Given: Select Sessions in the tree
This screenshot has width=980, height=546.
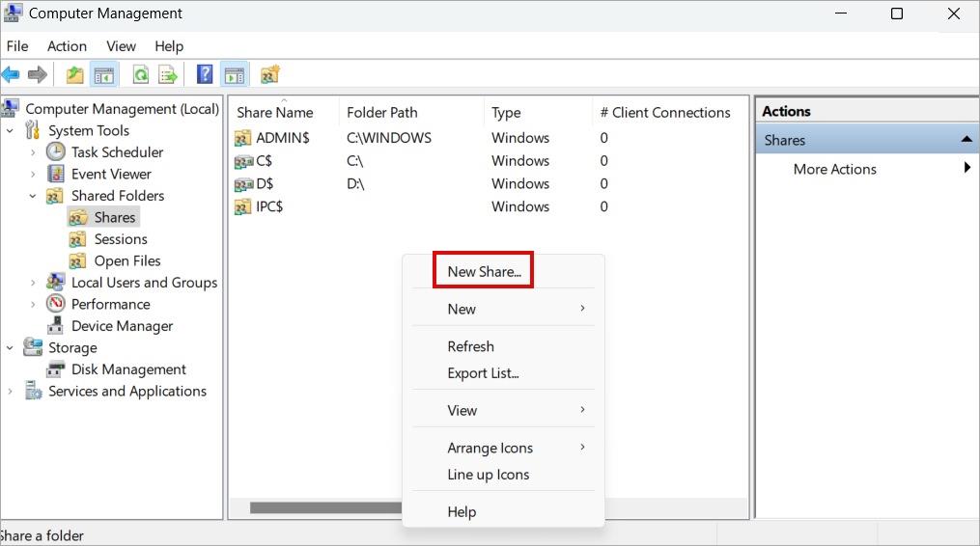Looking at the screenshot, I should 121,239.
